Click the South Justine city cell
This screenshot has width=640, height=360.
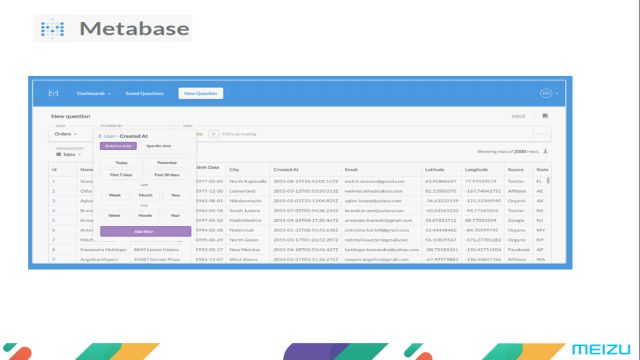point(245,211)
